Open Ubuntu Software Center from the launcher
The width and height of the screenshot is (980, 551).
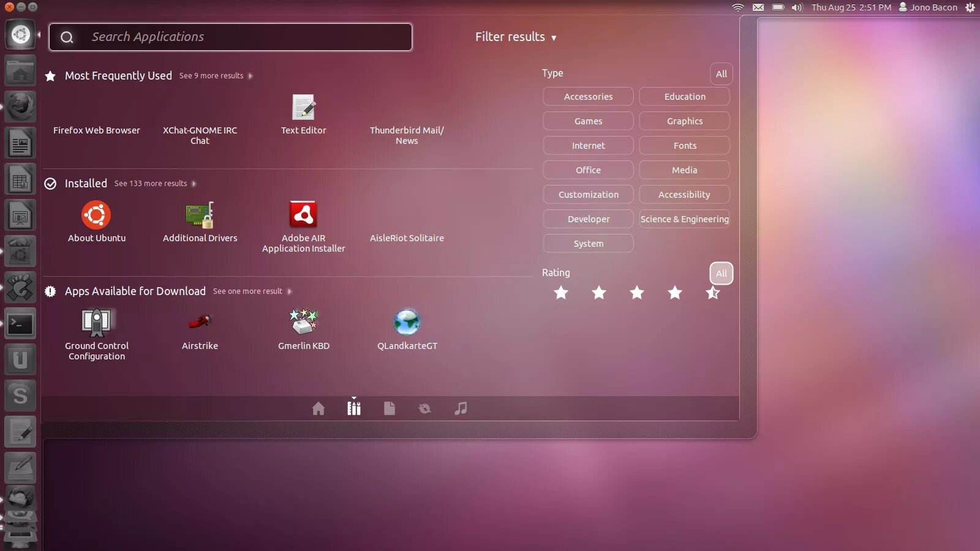click(x=20, y=252)
